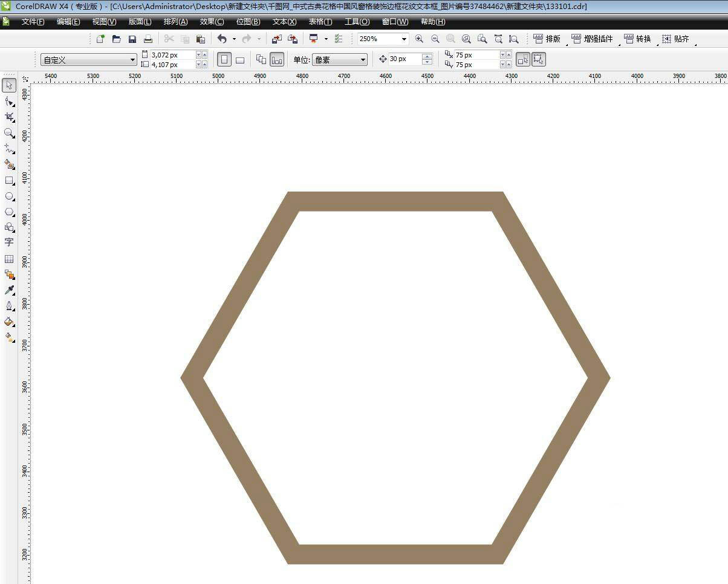Pick the Ellipse tool
Viewport: 728px width, 584px height.
pyautogui.click(x=9, y=196)
